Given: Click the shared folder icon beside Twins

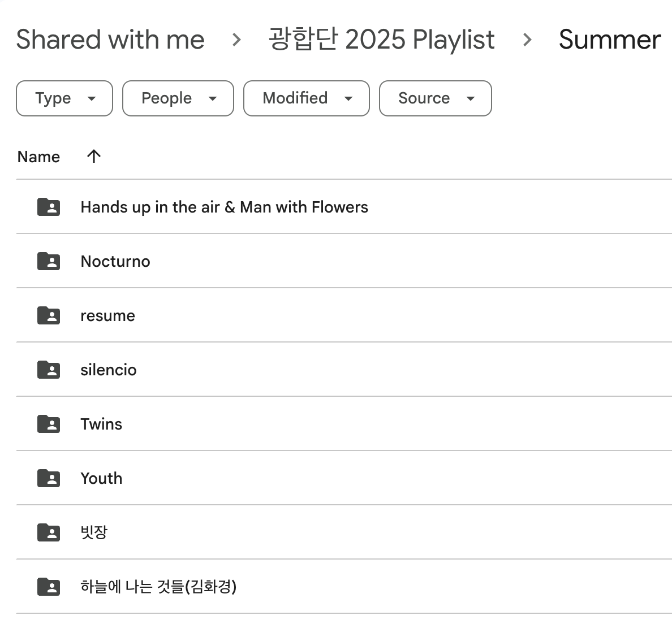Looking at the screenshot, I should point(49,424).
